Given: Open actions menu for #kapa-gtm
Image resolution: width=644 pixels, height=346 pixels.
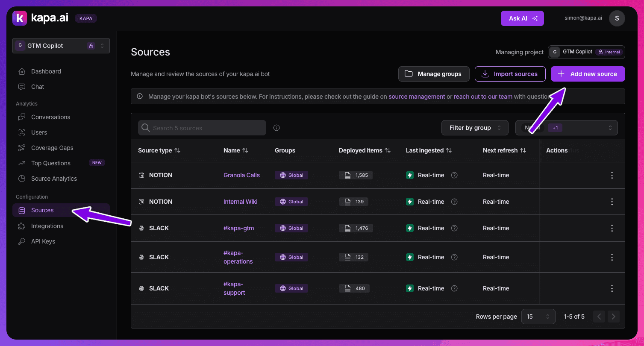Looking at the screenshot, I should pos(612,228).
